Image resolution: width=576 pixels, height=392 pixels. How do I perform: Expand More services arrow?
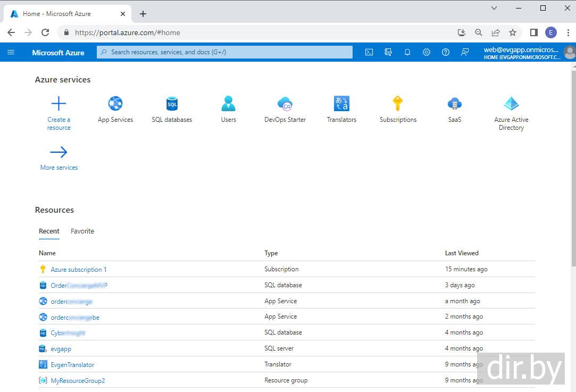59,153
